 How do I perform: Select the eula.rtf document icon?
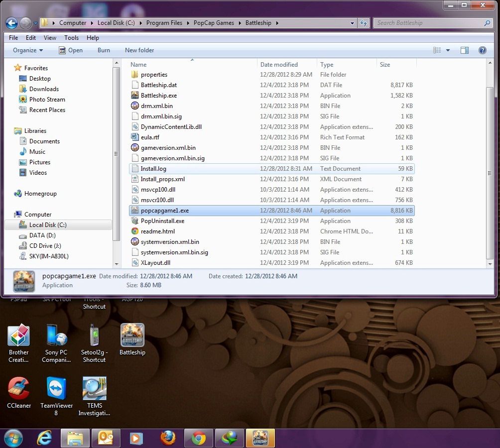[135, 137]
